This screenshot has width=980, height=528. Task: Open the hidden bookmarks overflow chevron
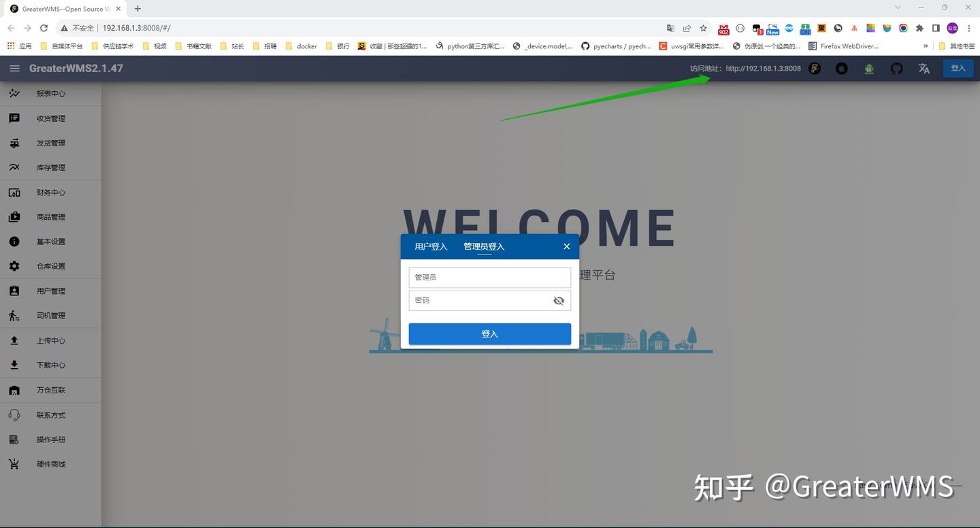(x=924, y=46)
